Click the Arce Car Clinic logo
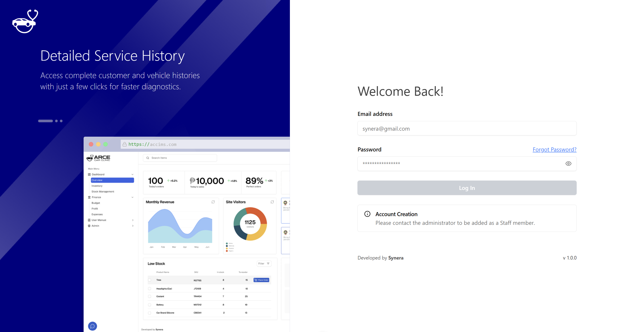644x332 pixels. [x=98, y=158]
